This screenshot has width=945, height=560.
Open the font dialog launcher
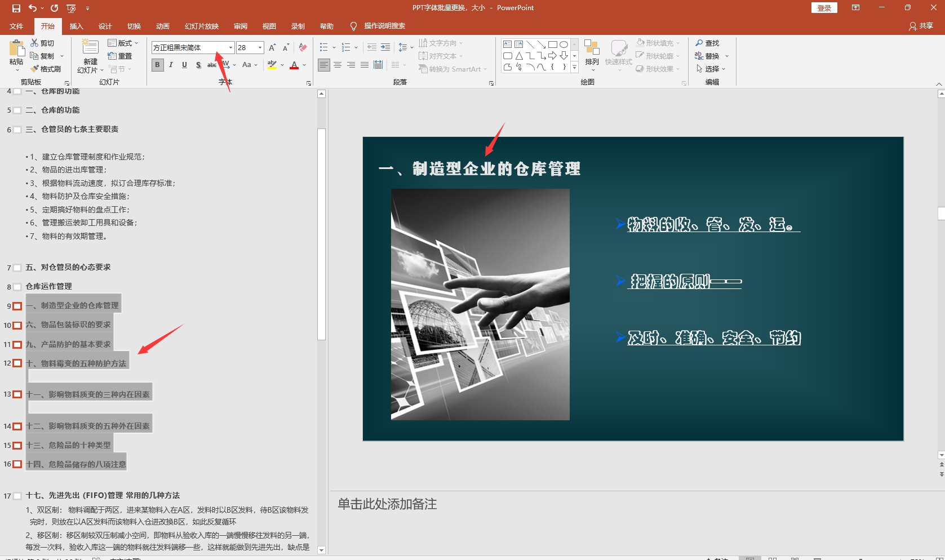click(x=309, y=83)
